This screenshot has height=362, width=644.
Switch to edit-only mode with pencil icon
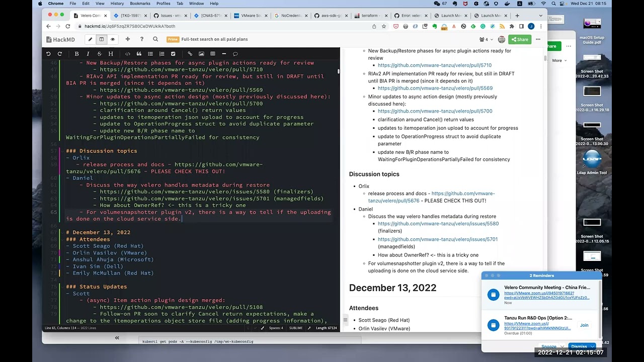(91, 39)
